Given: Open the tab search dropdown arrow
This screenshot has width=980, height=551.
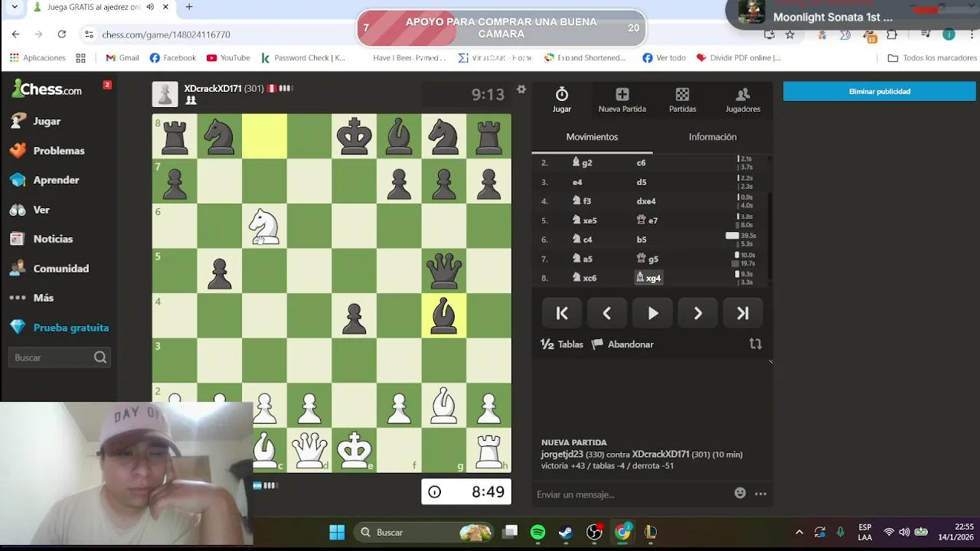Looking at the screenshot, I should coord(14,7).
